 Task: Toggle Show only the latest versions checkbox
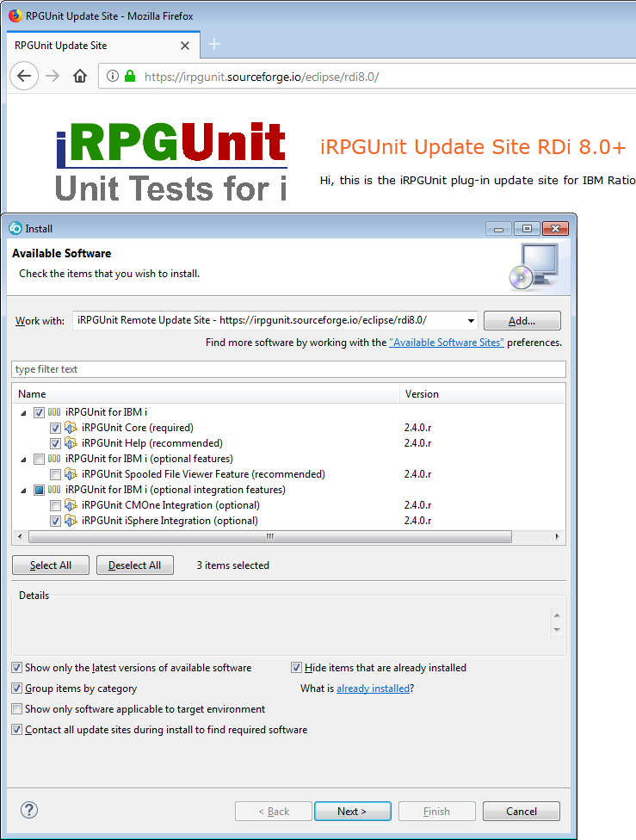17,668
